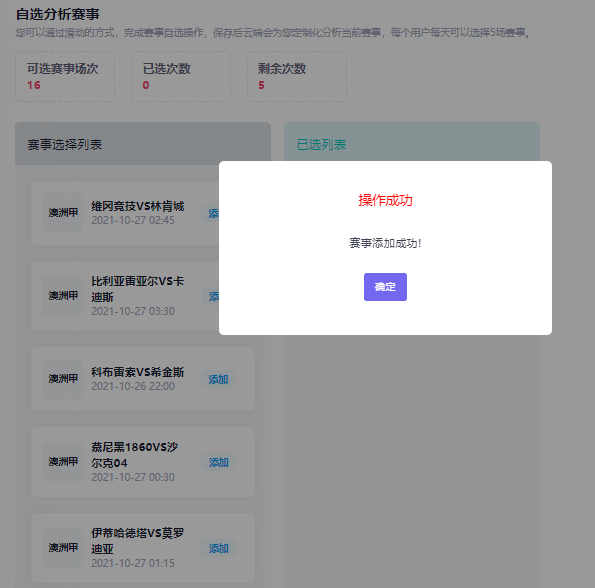Click the 澳洲甲 badge of 伊蒂哈德塔 match

point(63,548)
